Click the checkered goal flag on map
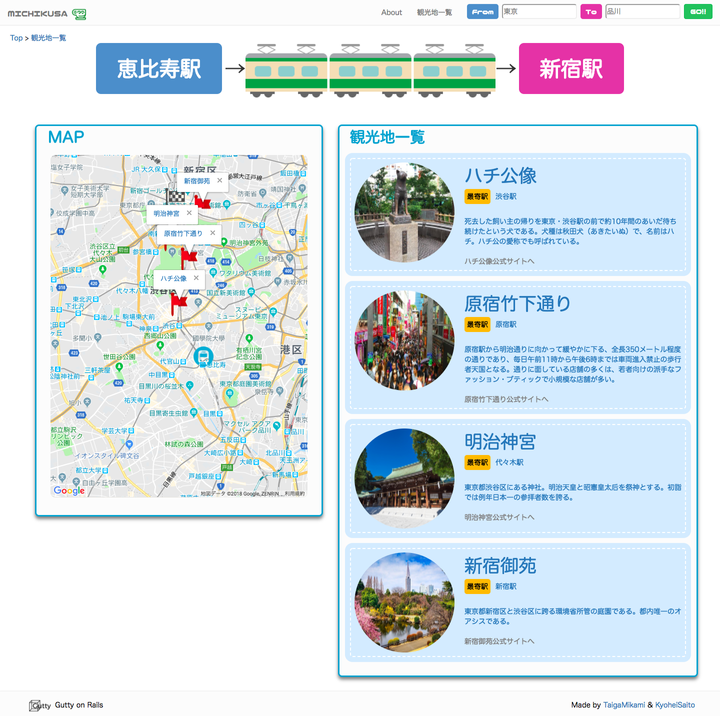720x716 pixels. coord(175,198)
